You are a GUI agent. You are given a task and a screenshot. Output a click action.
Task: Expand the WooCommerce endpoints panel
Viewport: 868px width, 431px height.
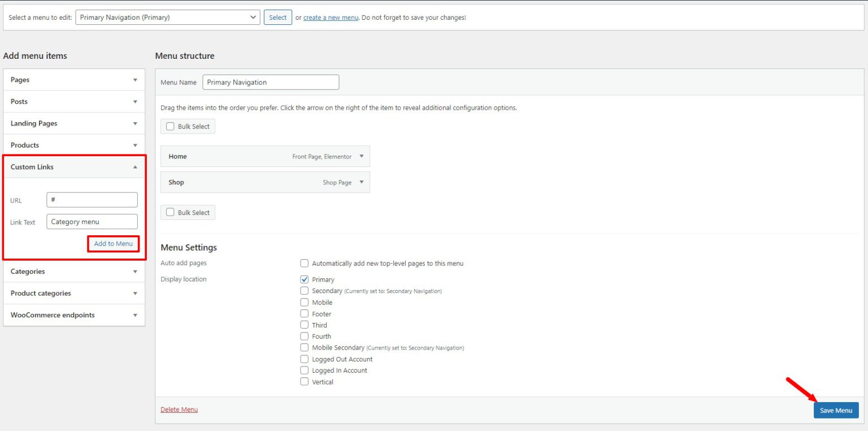(74, 315)
